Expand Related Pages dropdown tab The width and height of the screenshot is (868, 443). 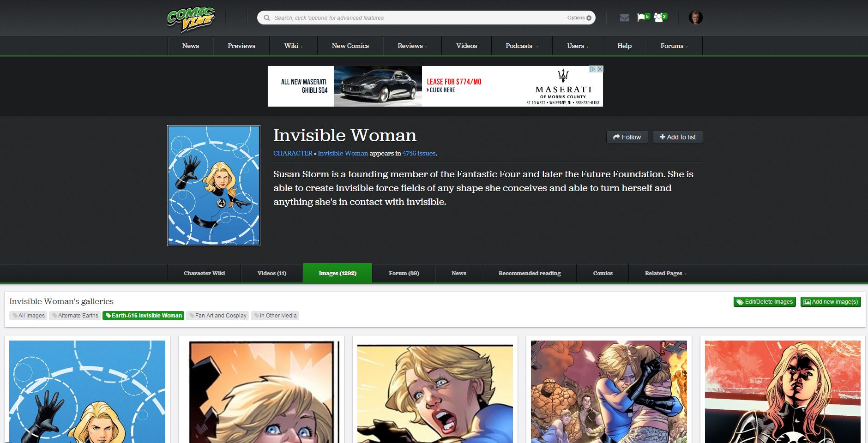coord(666,273)
